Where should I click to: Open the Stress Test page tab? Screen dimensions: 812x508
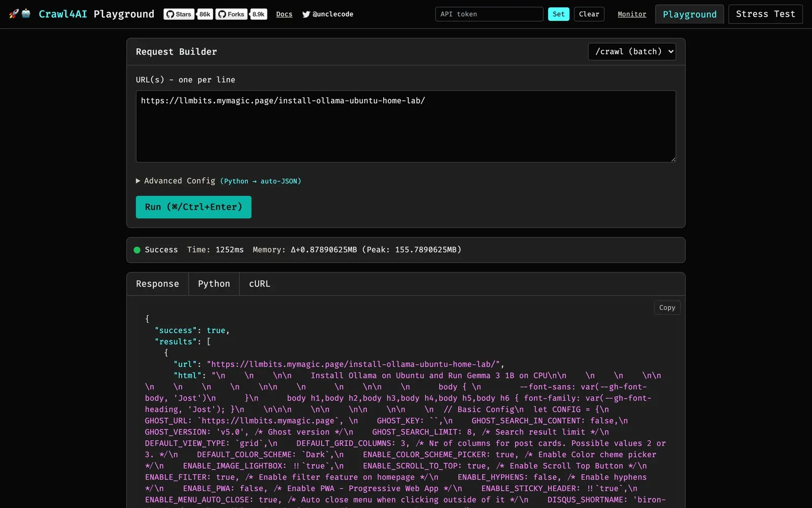(765, 14)
